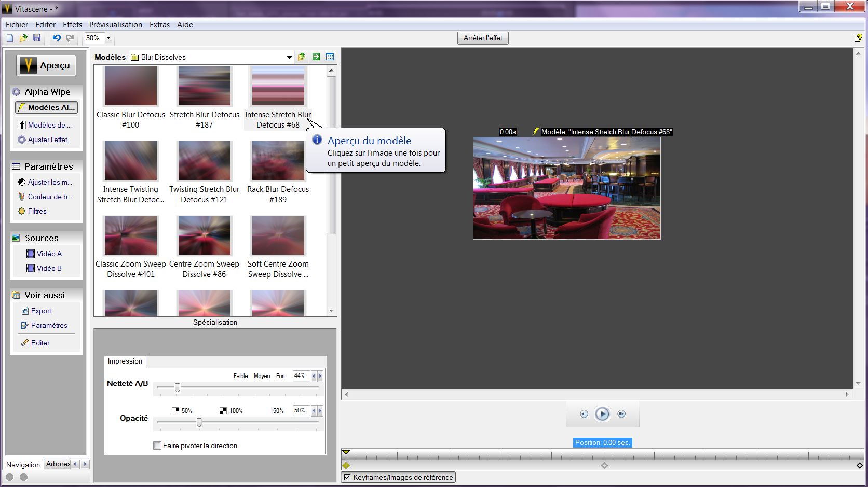The height and width of the screenshot is (487, 868).
Task: Click the preview image
Action: point(567,188)
